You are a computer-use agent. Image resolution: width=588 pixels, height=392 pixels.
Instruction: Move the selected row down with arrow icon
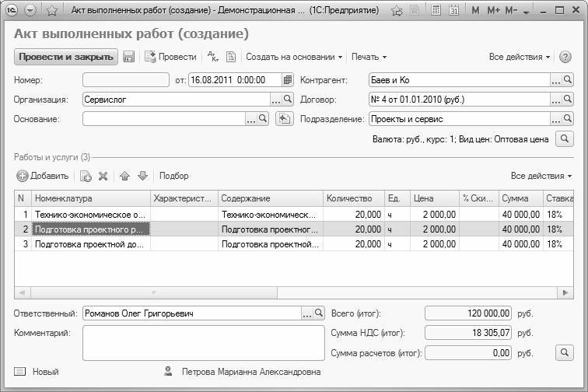(x=142, y=176)
